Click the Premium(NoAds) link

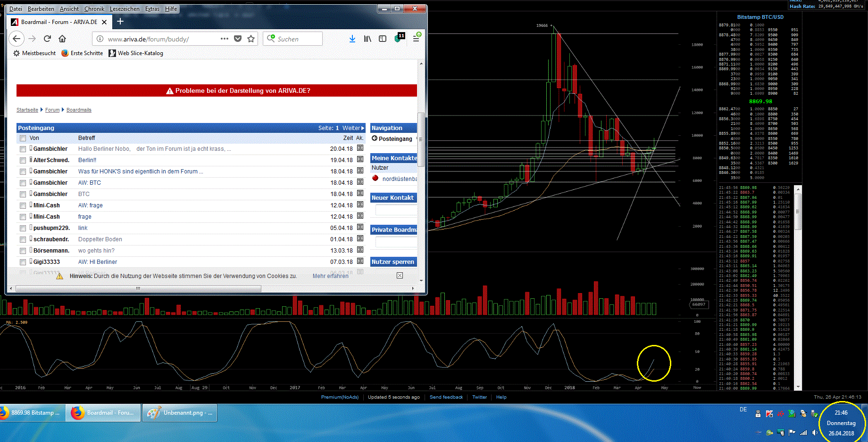pos(340,397)
